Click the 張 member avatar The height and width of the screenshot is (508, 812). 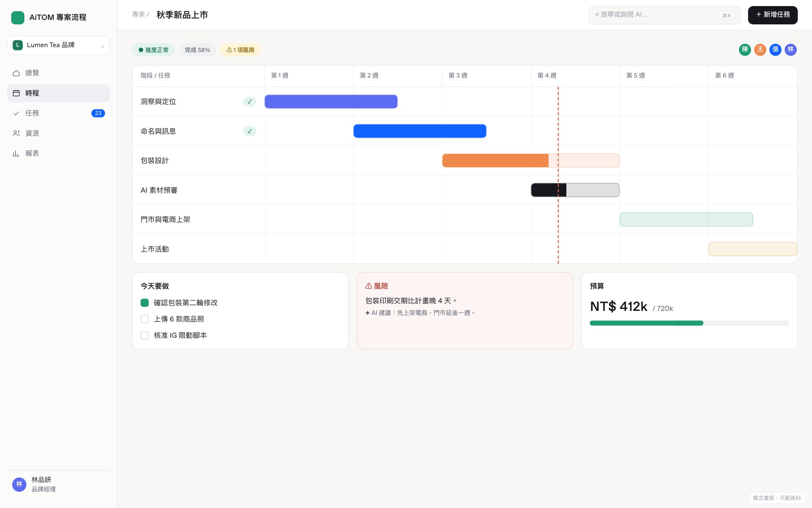click(775, 50)
